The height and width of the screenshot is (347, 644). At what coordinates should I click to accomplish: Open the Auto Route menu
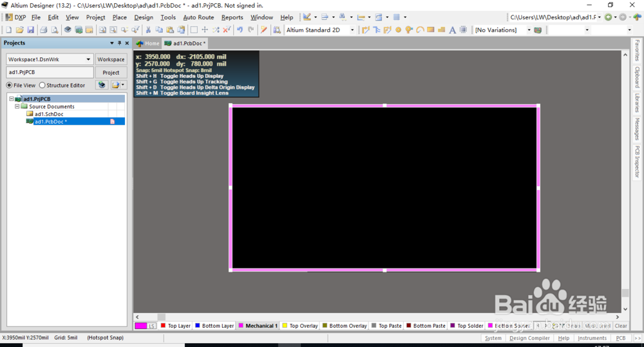coord(198,17)
